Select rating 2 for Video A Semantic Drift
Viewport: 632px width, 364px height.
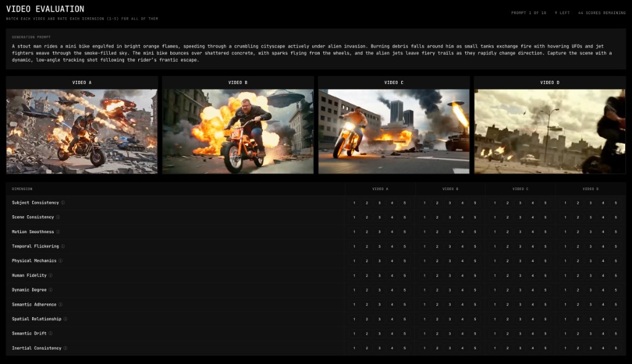coord(368,333)
